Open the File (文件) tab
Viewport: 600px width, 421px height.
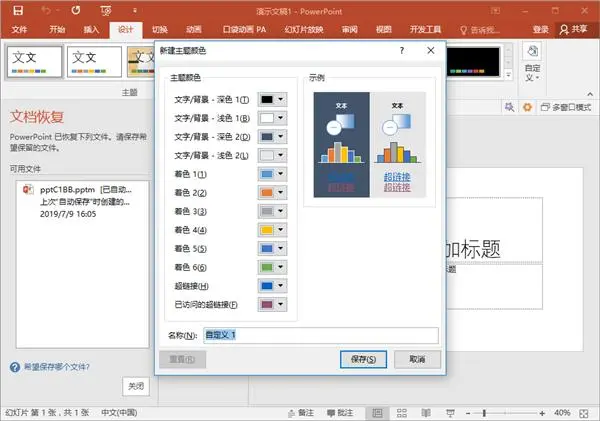19,29
